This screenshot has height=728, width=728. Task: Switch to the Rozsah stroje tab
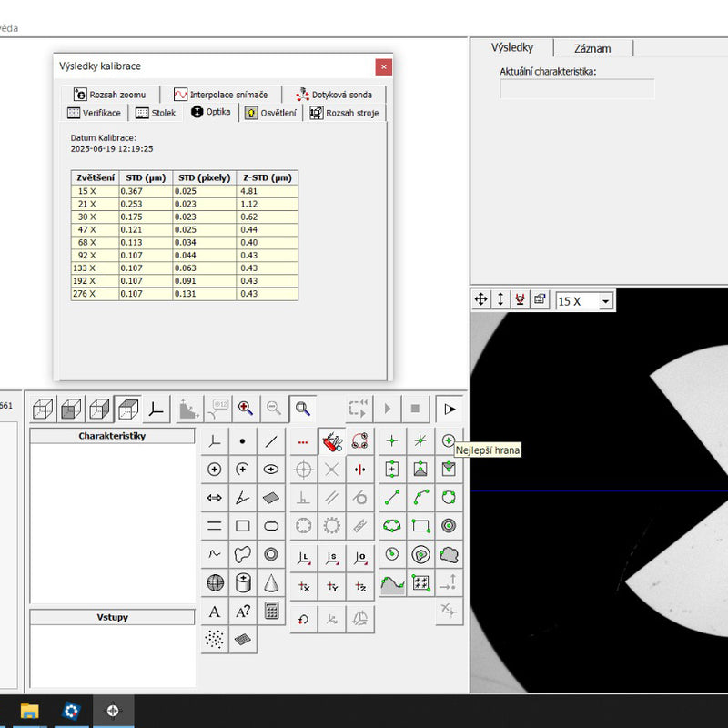click(345, 113)
